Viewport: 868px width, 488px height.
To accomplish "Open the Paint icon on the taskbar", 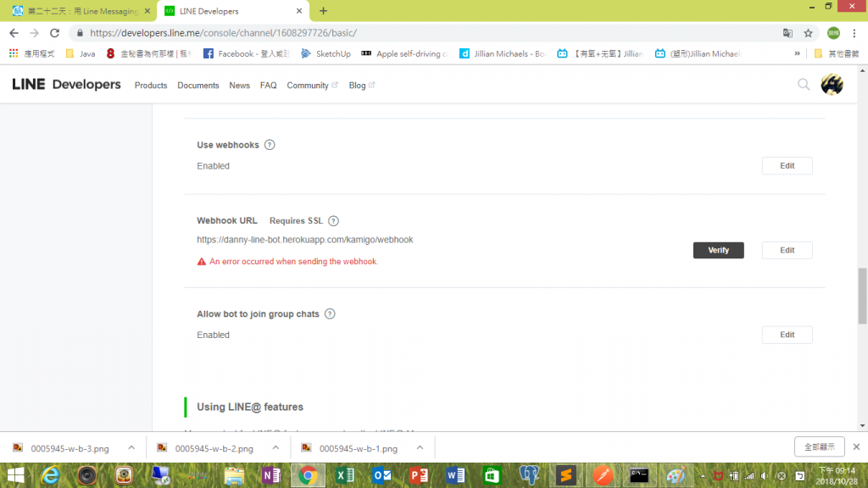I will click(x=676, y=475).
